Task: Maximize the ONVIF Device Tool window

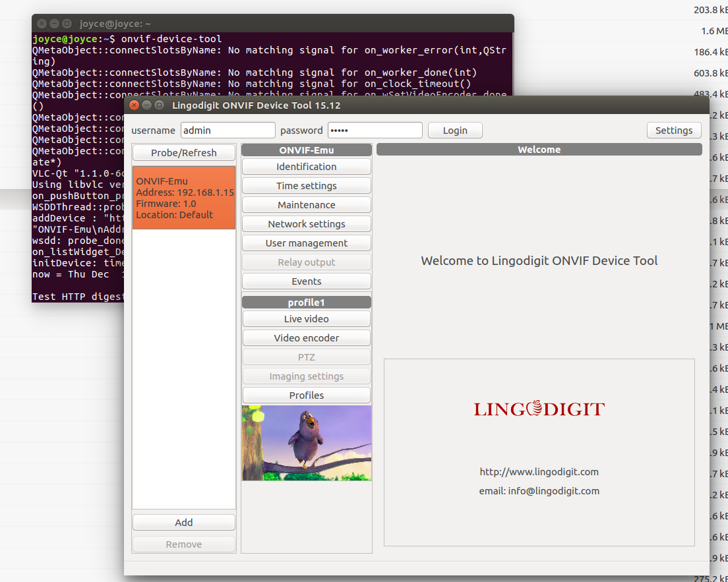Action: coord(160,105)
